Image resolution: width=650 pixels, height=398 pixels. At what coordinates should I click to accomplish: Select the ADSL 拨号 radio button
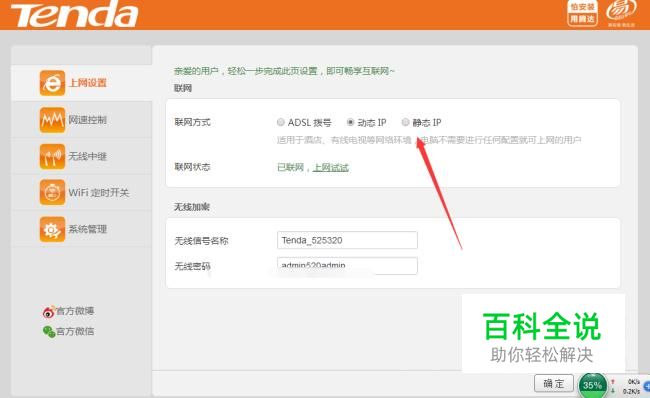[281, 122]
